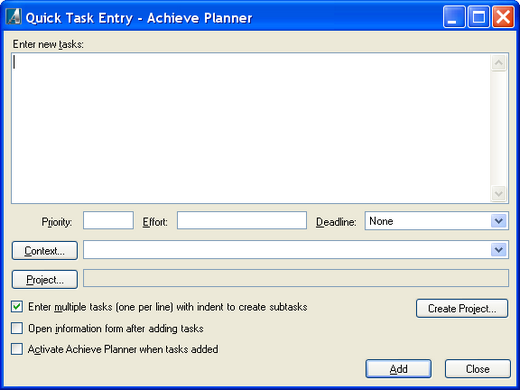Click the red X window close button

(x=503, y=17)
